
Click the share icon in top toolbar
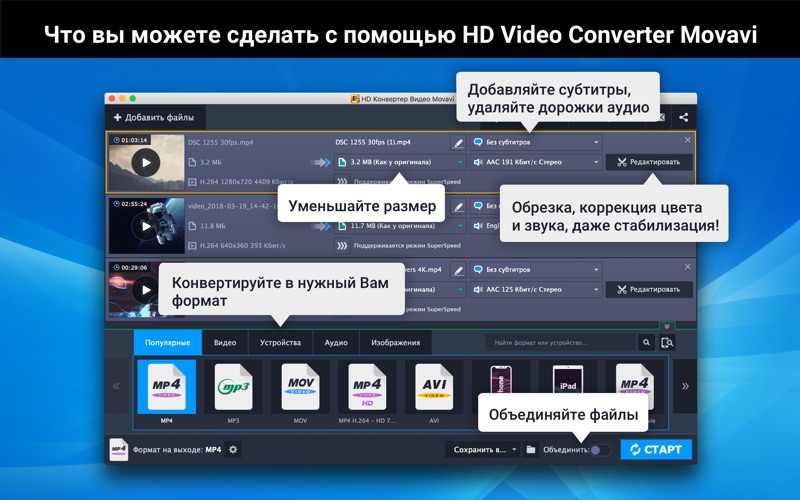tap(684, 117)
